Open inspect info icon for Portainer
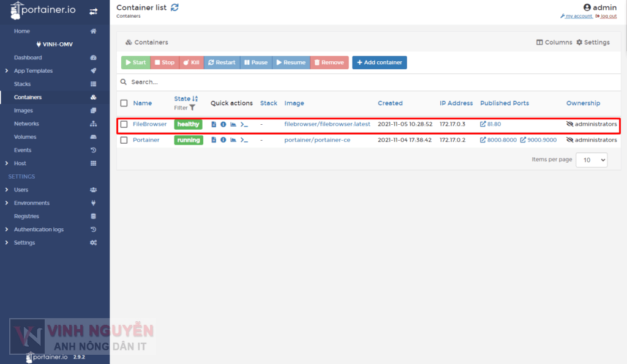The image size is (627, 364). tap(223, 140)
